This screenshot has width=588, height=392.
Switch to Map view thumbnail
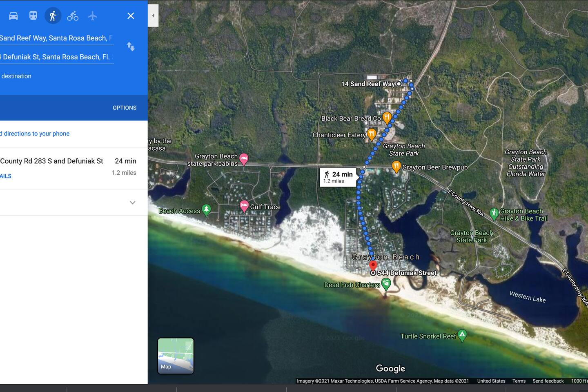[x=176, y=356]
